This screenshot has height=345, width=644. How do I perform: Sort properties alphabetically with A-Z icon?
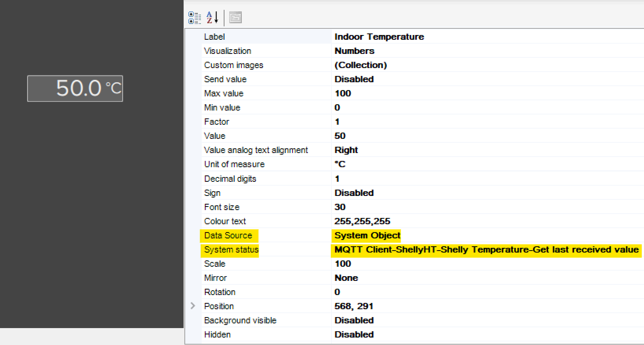(212, 18)
